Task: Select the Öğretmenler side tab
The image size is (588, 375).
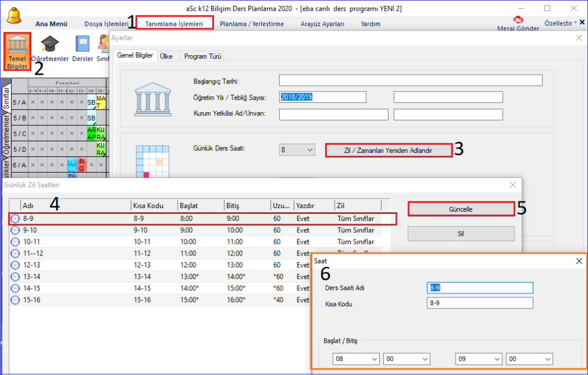Action: pyautogui.click(x=6, y=135)
